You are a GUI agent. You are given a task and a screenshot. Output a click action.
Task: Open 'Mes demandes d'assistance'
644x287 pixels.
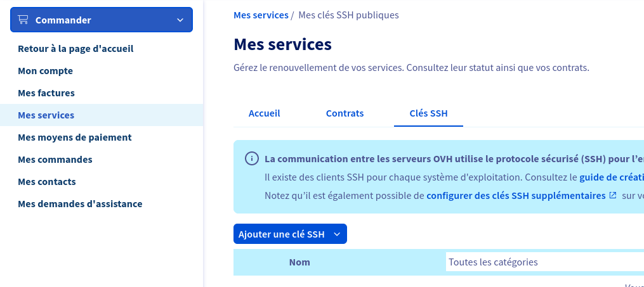[x=80, y=204]
